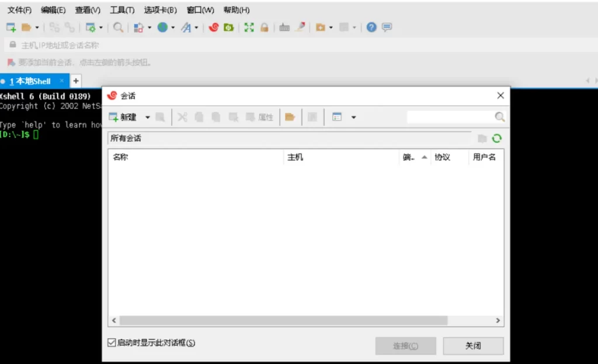Close the session dialog with 关闭 button
598x364 pixels.
pyautogui.click(x=473, y=346)
